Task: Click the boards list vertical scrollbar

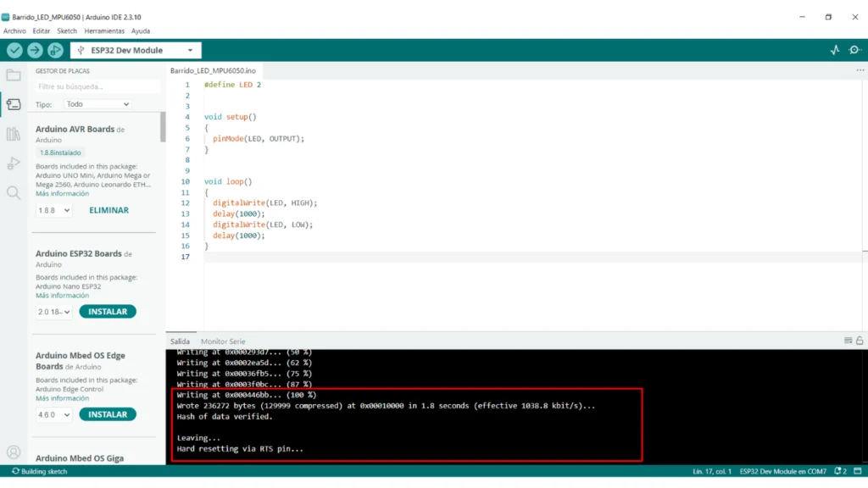Action: 163,127
